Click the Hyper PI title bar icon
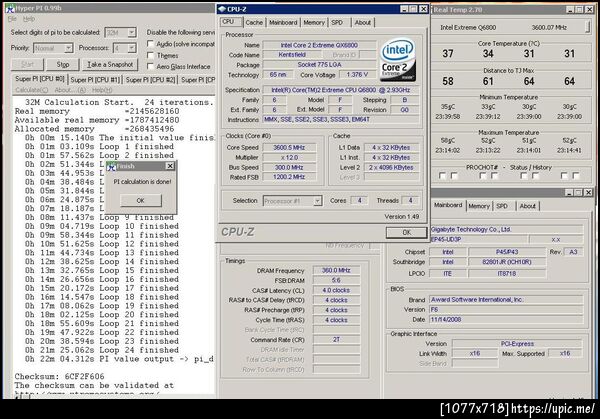The width and height of the screenshot is (600, 419). click(x=10, y=8)
